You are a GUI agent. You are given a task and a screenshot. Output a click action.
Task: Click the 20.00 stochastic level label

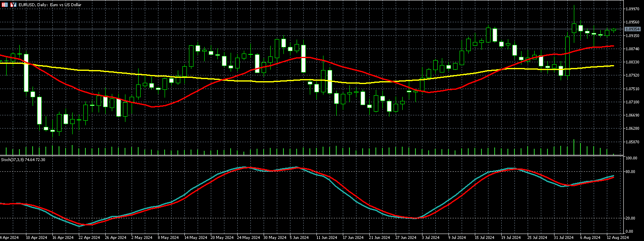click(630, 218)
